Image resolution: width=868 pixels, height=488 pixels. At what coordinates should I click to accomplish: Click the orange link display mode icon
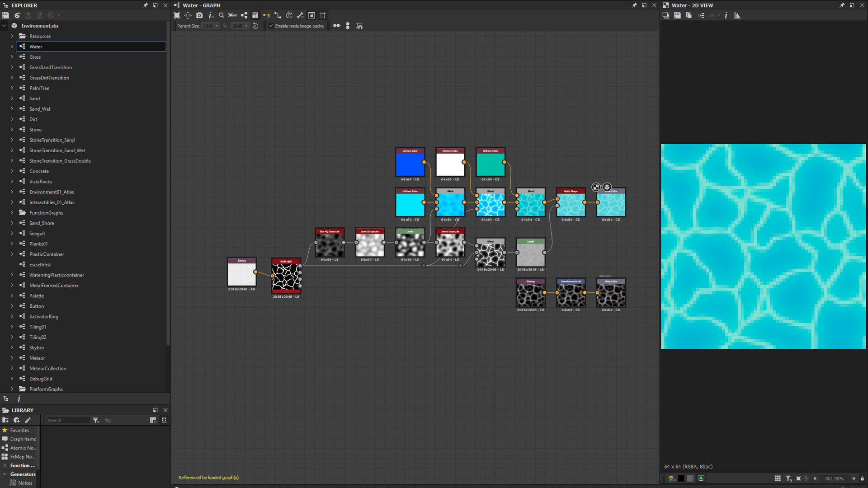point(266,15)
